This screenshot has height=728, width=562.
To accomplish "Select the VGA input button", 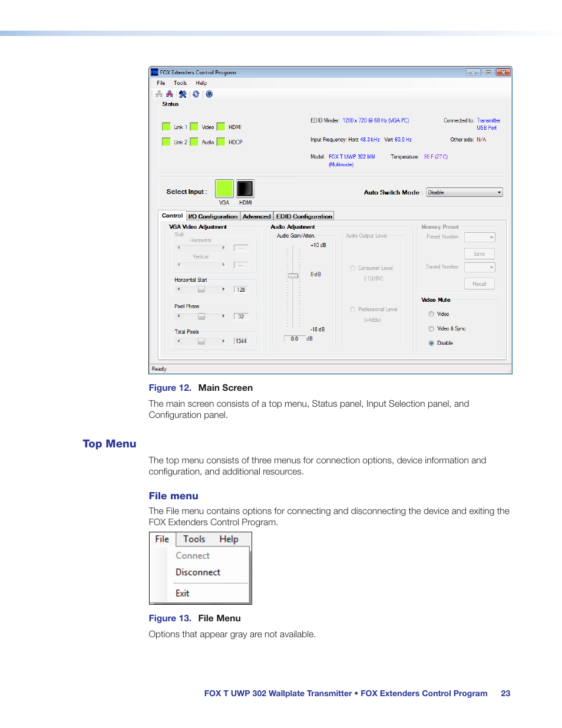I will pyautogui.click(x=224, y=189).
